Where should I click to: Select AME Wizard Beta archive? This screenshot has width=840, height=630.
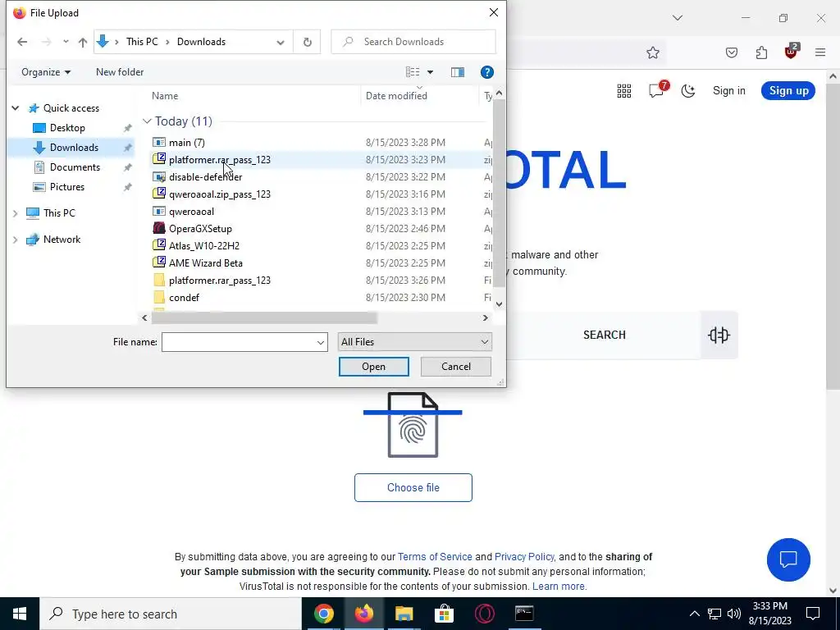pyautogui.click(x=206, y=263)
